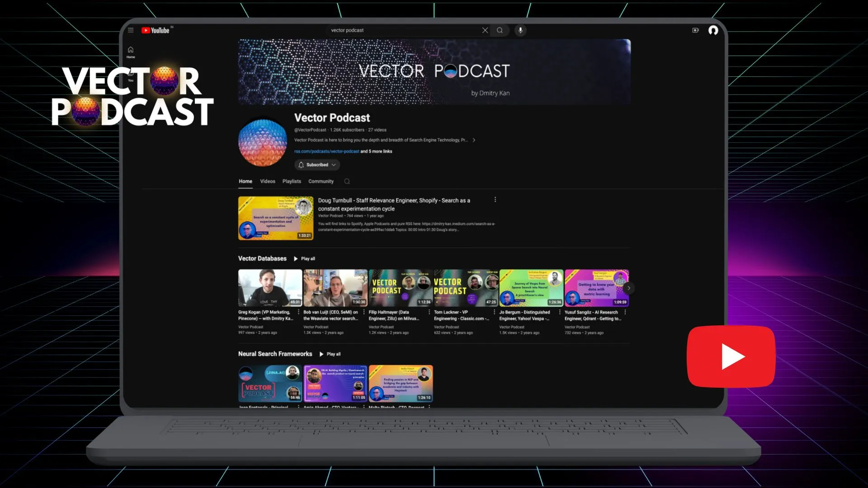Run the search with the magnifying glass icon
The height and width of the screenshot is (488, 868).
pos(500,30)
